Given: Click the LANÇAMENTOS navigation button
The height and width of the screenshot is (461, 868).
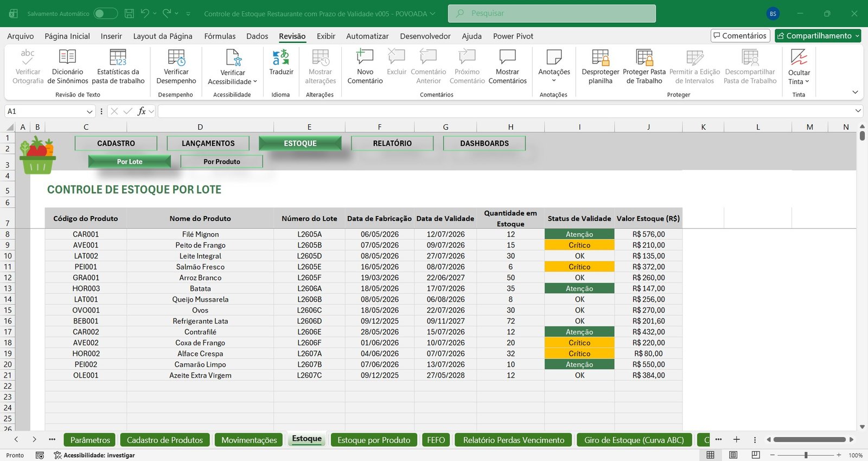Looking at the screenshot, I should pos(208,143).
